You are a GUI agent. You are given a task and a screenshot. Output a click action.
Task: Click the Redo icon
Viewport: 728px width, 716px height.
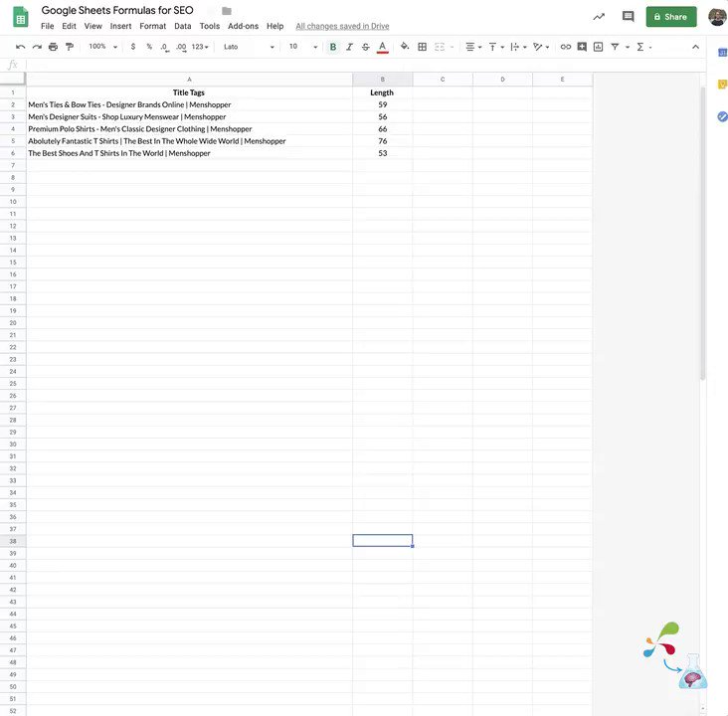point(37,47)
